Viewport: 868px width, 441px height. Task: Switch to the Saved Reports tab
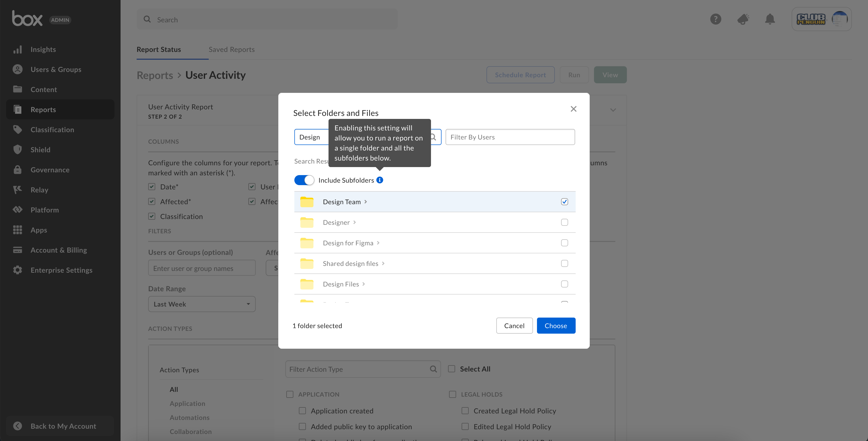point(232,49)
